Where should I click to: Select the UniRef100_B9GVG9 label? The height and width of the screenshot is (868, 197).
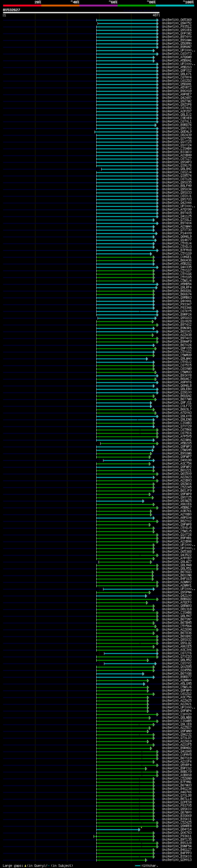177,91
